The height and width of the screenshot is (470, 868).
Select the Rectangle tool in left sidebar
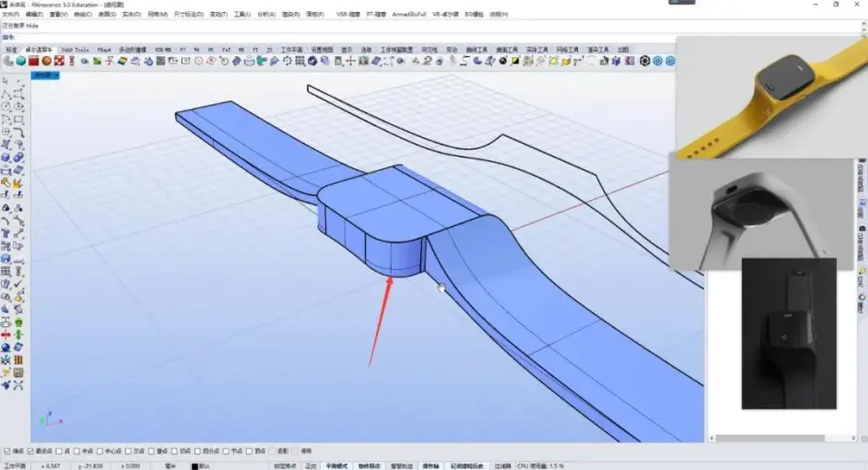[18, 119]
